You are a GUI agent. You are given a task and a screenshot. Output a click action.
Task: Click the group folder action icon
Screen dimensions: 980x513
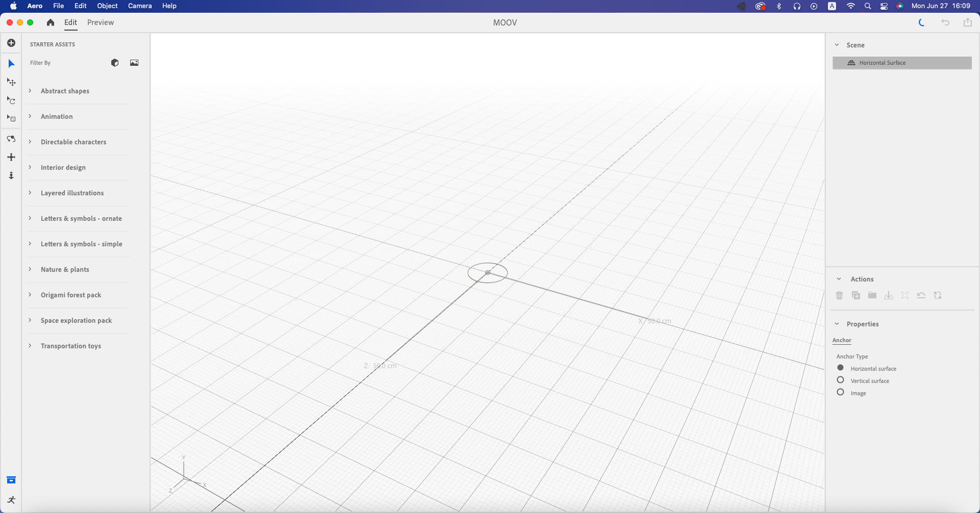click(872, 295)
